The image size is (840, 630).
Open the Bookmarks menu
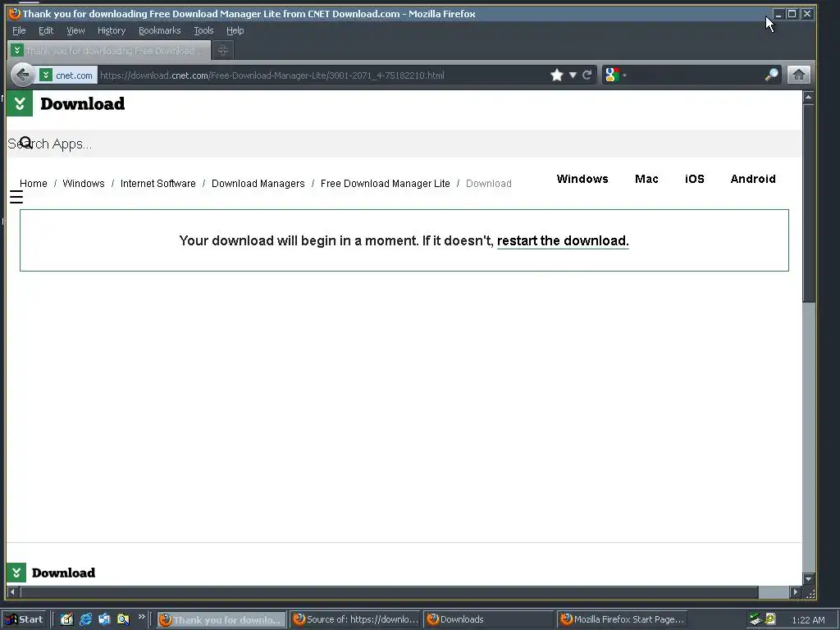160,30
